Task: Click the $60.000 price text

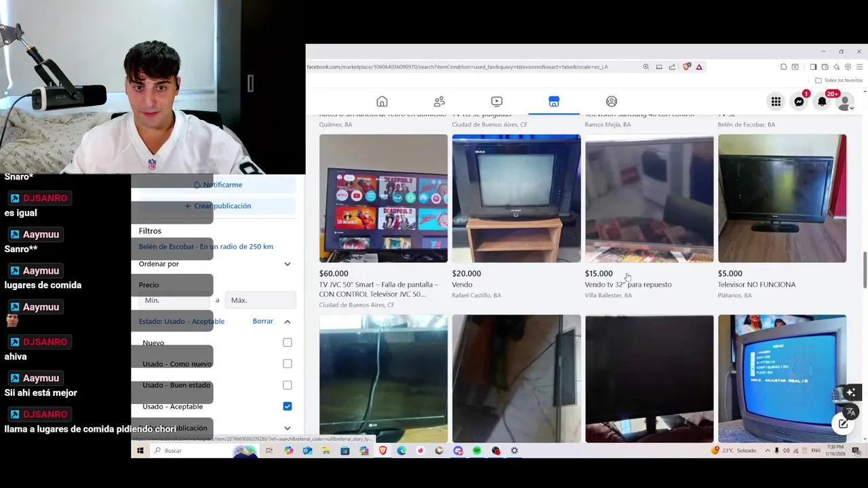Action: pyautogui.click(x=334, y=274)
